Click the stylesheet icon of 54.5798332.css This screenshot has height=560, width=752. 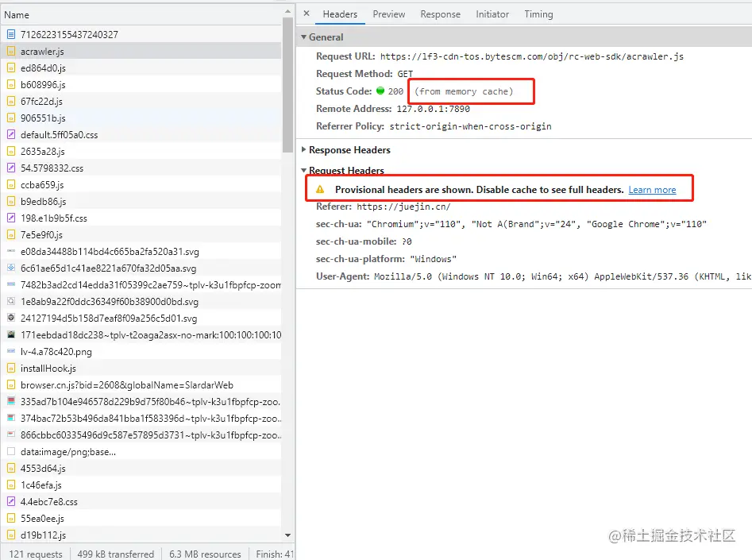[11, 168]
